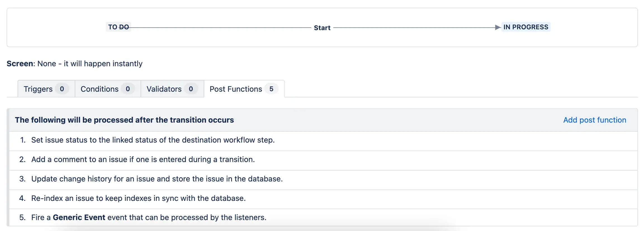Open the Conditions tab
Viewport: 644px width, 231px height.
pos(100,89)
